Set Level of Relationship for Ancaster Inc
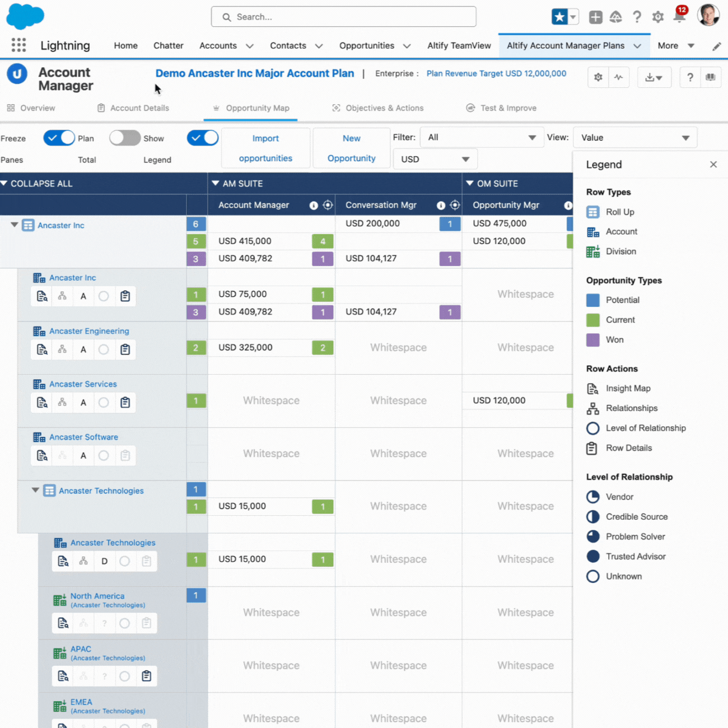This screenshot has width=728, height=728. click(x=104, y=296)
